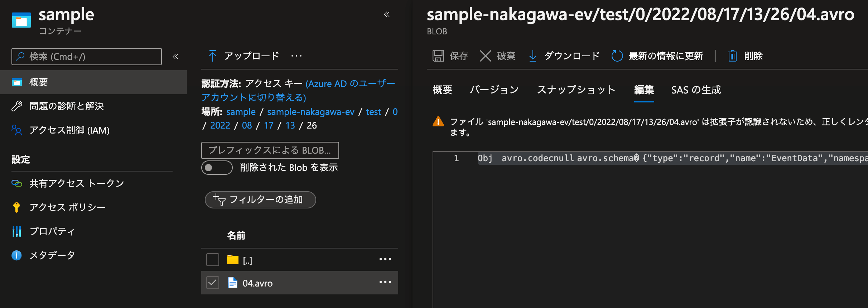
Task: Click the アップロード upload button
Action: [243, 56]
